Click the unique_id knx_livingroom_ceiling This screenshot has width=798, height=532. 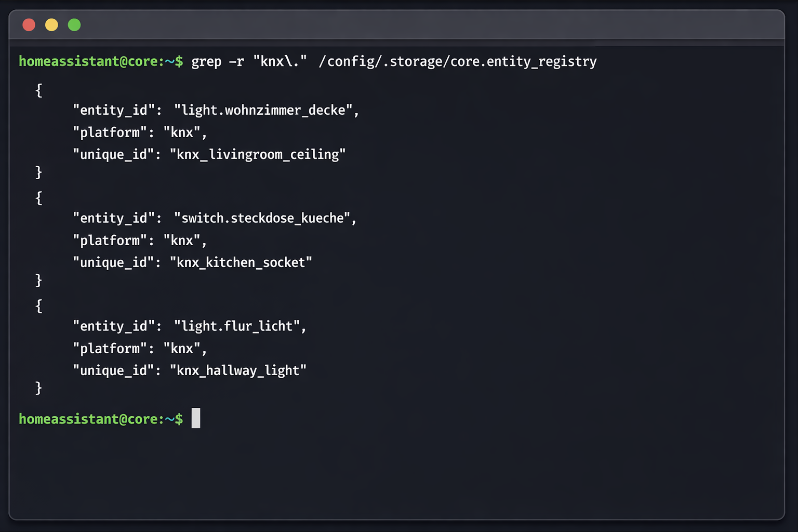[257, 154]
